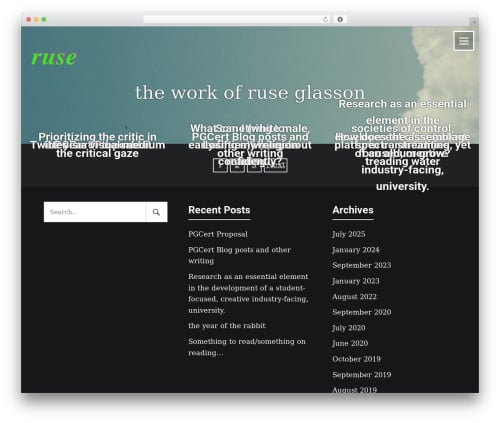The height and width of the screenshot is (423, 500).
Task: Click the green ruse site logo
Action: click(54, 57)
